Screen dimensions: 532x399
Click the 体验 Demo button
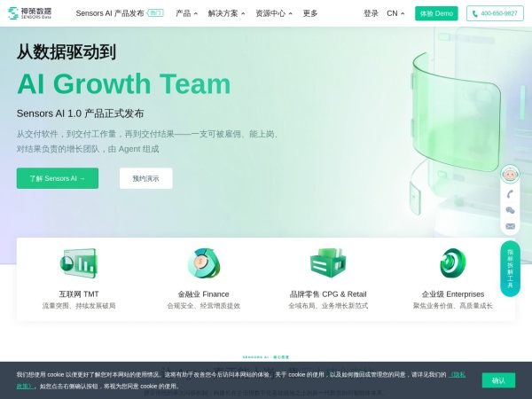pos(436,13)
